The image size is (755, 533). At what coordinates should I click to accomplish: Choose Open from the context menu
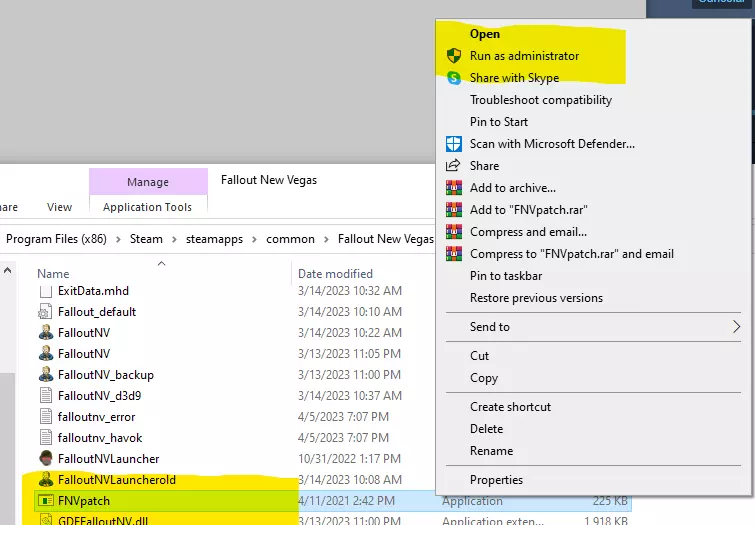point(485,34)
